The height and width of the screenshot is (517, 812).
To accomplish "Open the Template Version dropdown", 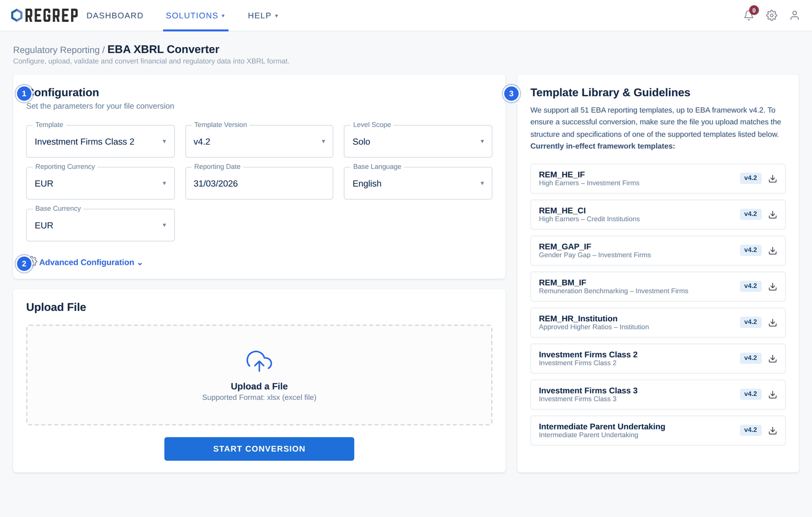I will pyautogui.click(x=259, y=142).
